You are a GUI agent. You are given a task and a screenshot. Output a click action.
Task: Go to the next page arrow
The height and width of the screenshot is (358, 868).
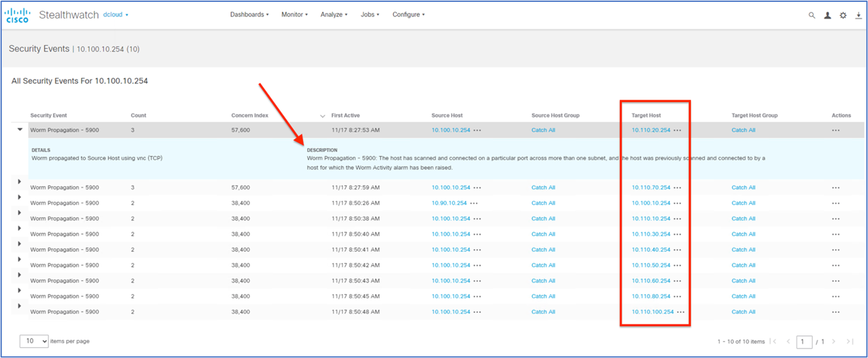(x=834, y=342)
